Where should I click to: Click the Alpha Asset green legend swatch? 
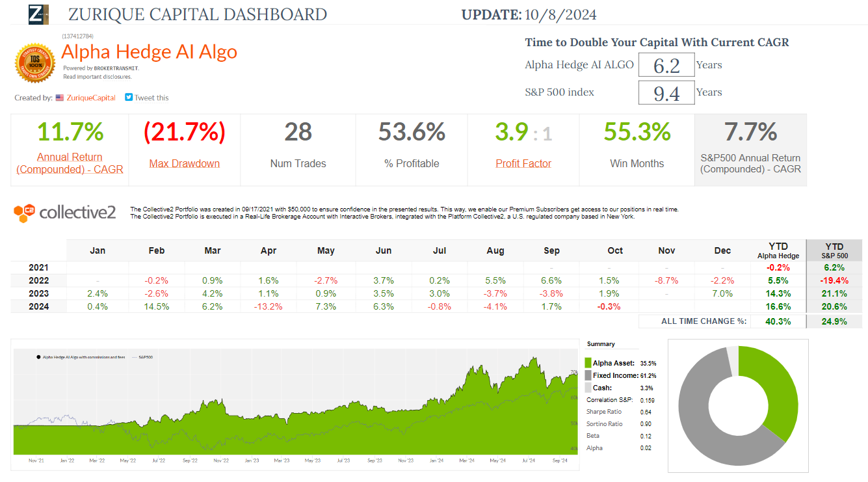coord(588,363)
